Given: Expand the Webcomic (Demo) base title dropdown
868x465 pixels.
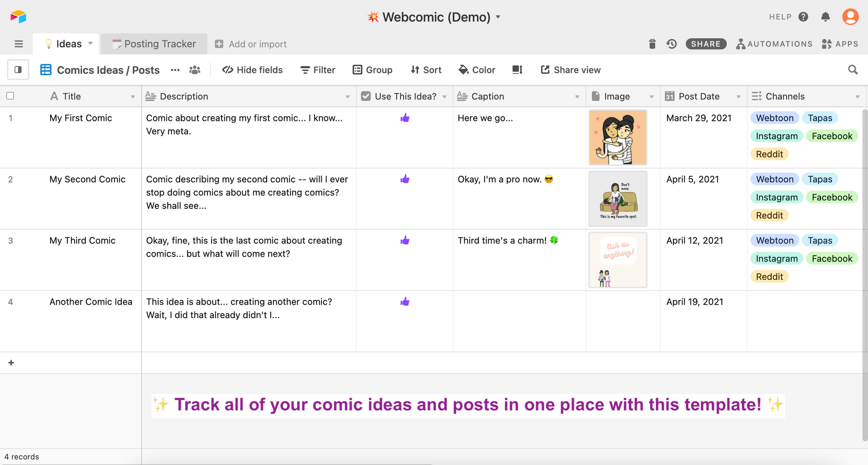Looking at the screenshot, I should tap(498, 17).
